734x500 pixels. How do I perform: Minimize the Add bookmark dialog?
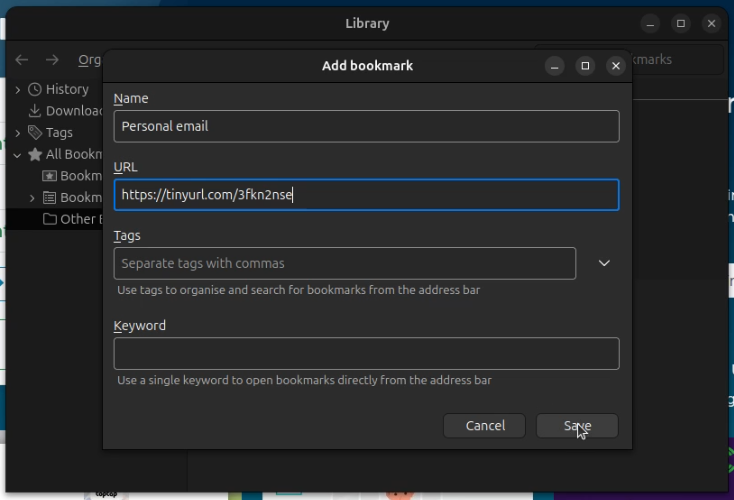(x=554, y=66)
